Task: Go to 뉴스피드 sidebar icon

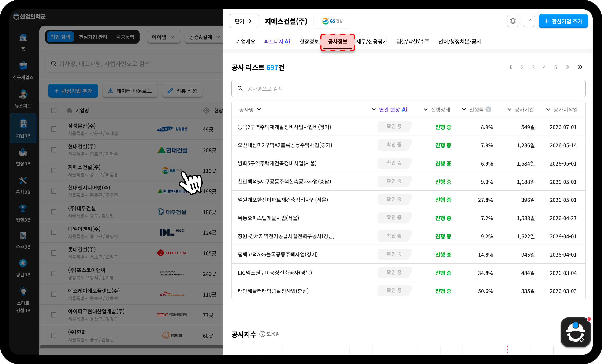Action: (23, 94)
